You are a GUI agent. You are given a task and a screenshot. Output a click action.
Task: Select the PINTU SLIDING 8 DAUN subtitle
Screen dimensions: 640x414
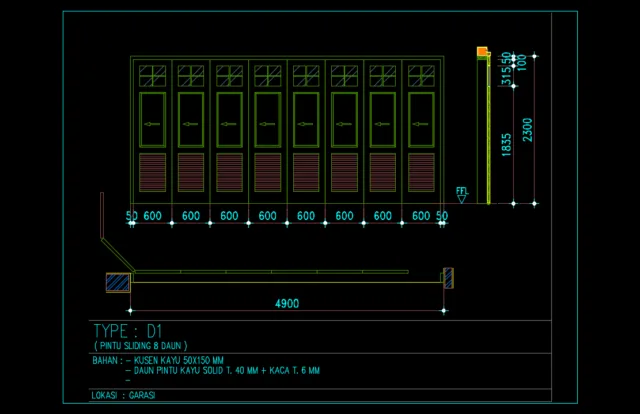pos(141,346)
